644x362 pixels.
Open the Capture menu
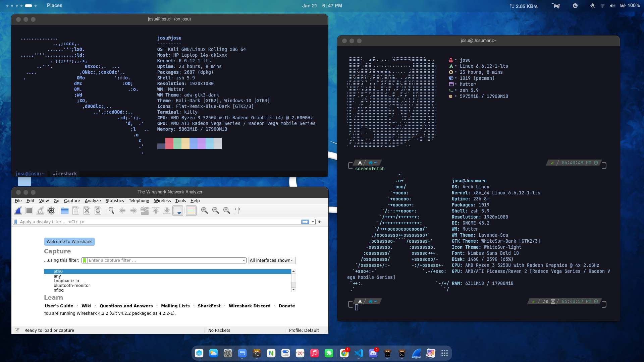pyautogui.click(x=72, y=201)
